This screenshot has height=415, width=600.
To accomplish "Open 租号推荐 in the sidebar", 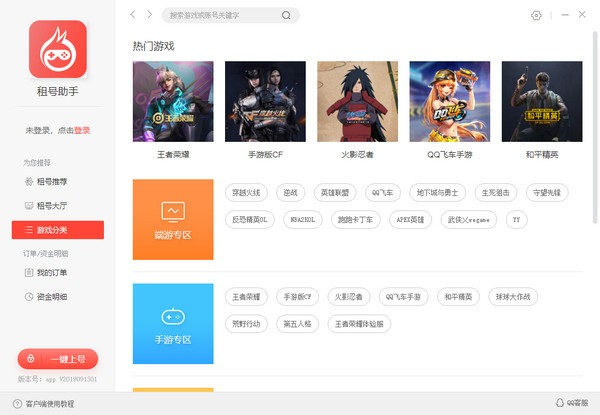I will [58, 182].
